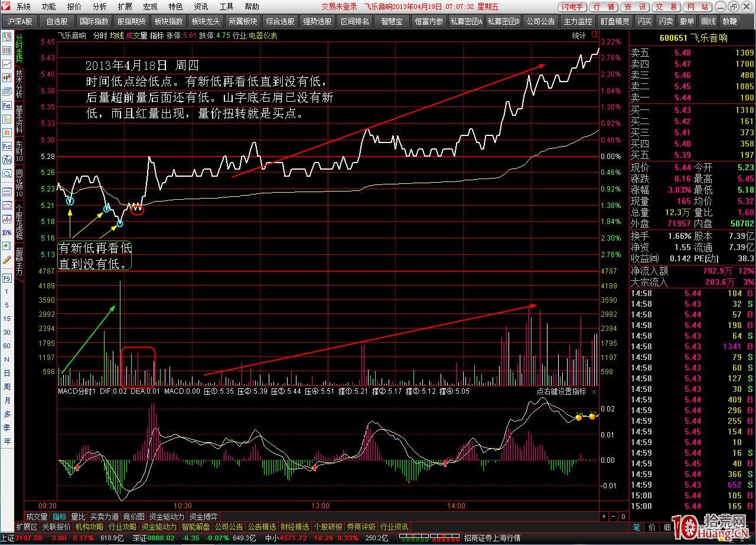Open the 区间排名 toolbar button

355,21
